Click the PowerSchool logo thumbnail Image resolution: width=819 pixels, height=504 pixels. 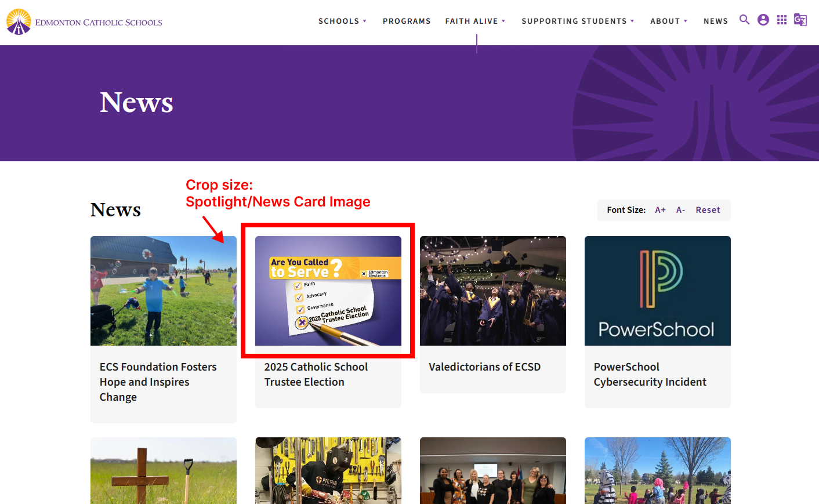coord(657,291)
